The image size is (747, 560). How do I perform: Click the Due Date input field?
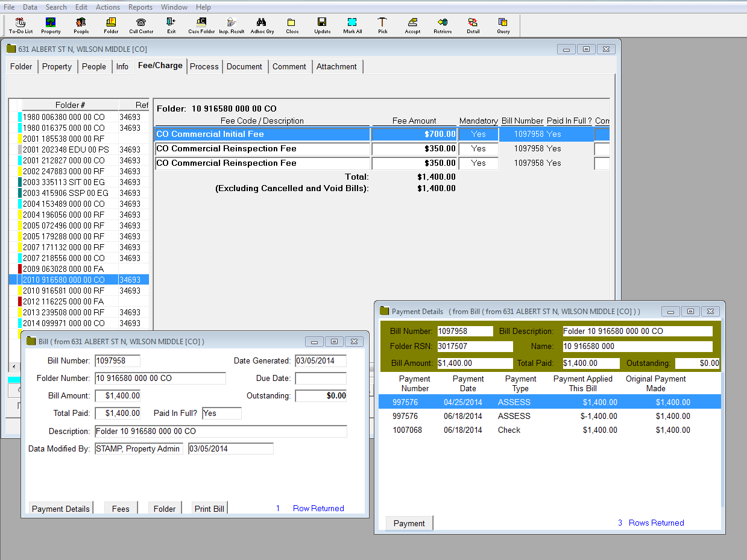(320, 379)
